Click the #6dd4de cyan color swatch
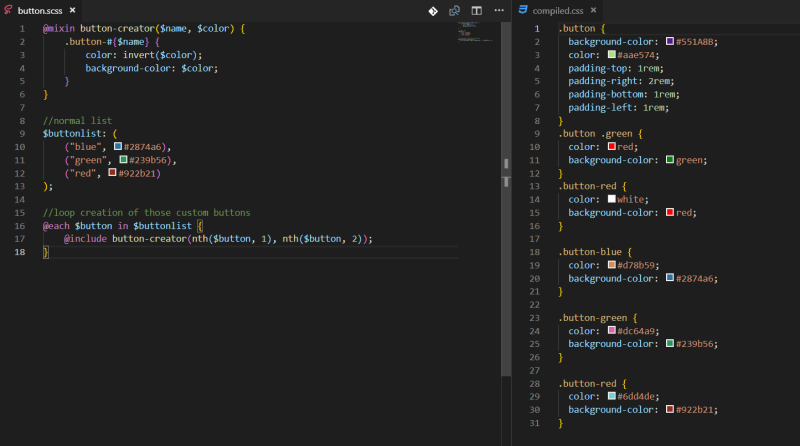 tap(611, 396)
